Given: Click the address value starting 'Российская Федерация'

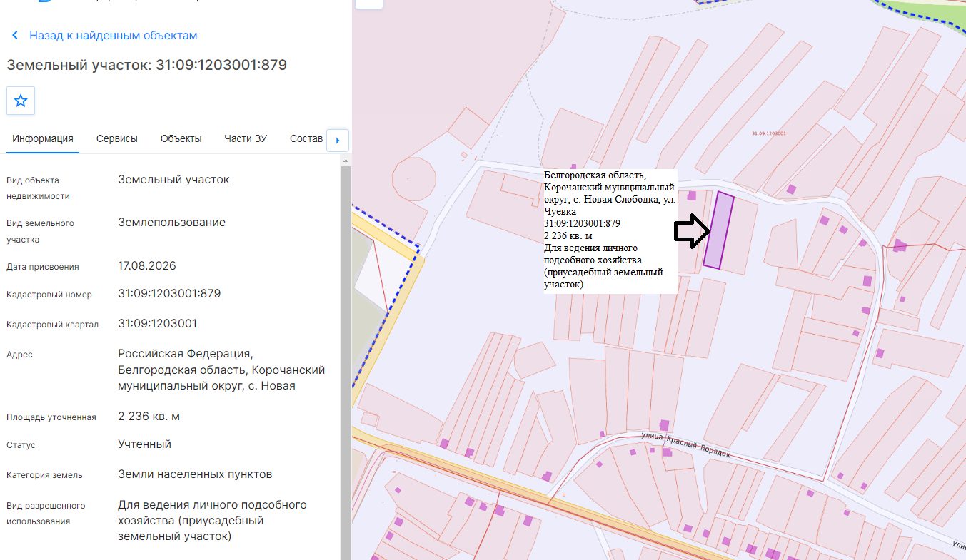Looking at the screenshot, I should pyautogui.click(x=221, y=370).
